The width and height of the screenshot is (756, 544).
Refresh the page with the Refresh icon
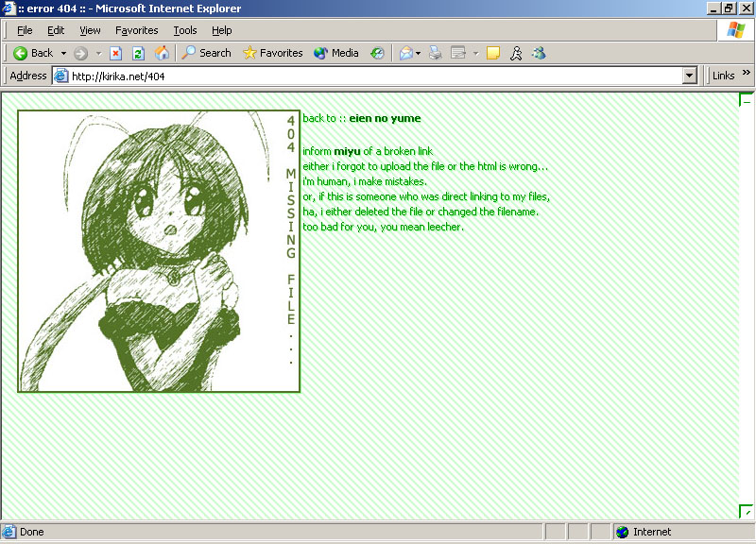pyautogui.click(x=138, y=53)
